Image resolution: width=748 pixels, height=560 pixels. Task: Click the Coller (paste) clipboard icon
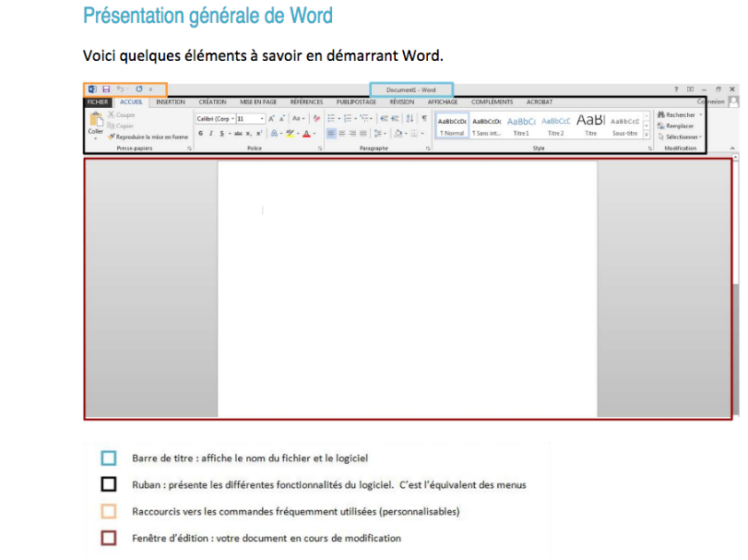[95, 119]
